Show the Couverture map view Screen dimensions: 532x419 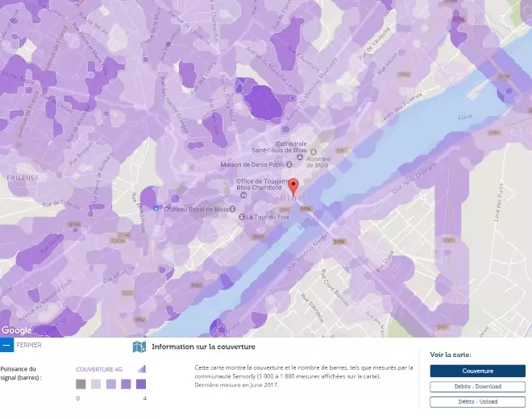(x=477, y=371)
